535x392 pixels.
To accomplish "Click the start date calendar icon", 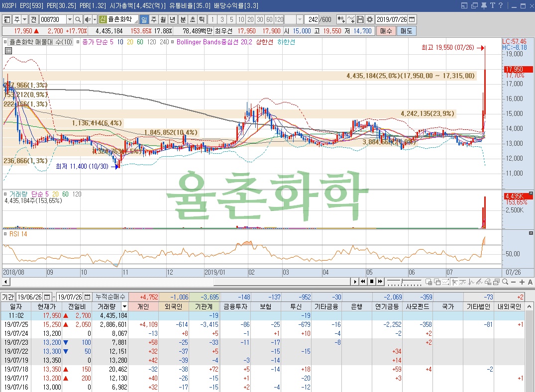I will 47,297.
